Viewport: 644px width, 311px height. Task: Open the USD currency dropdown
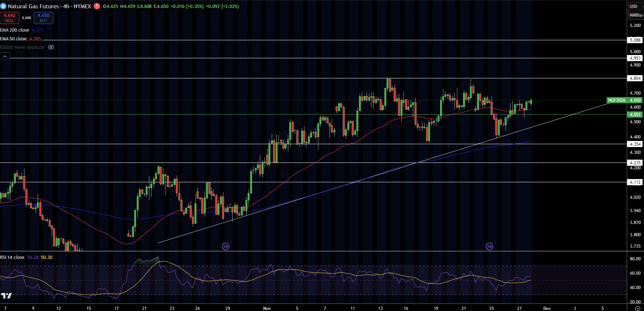point(636,6)
